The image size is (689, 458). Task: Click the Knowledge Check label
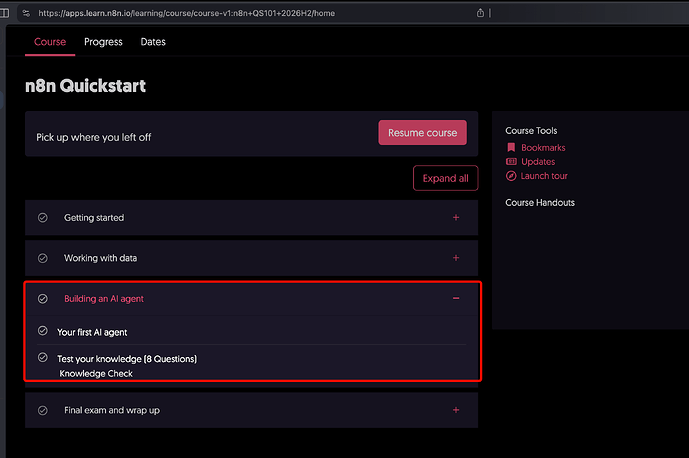click(96, 374)
